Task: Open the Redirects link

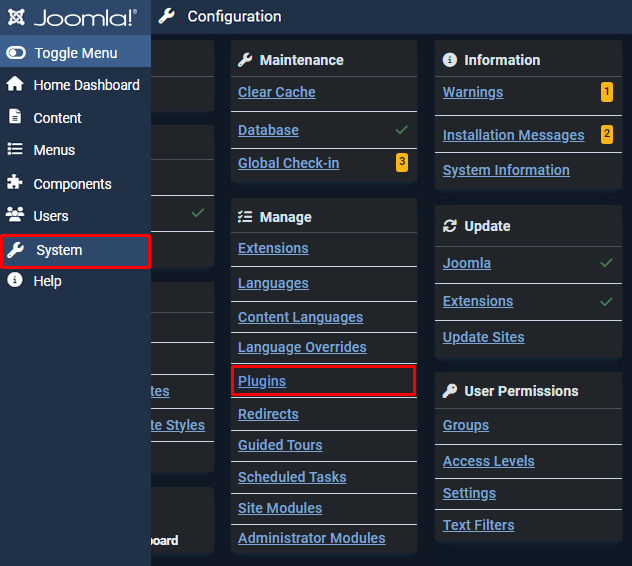Action: tap(268, 414)
